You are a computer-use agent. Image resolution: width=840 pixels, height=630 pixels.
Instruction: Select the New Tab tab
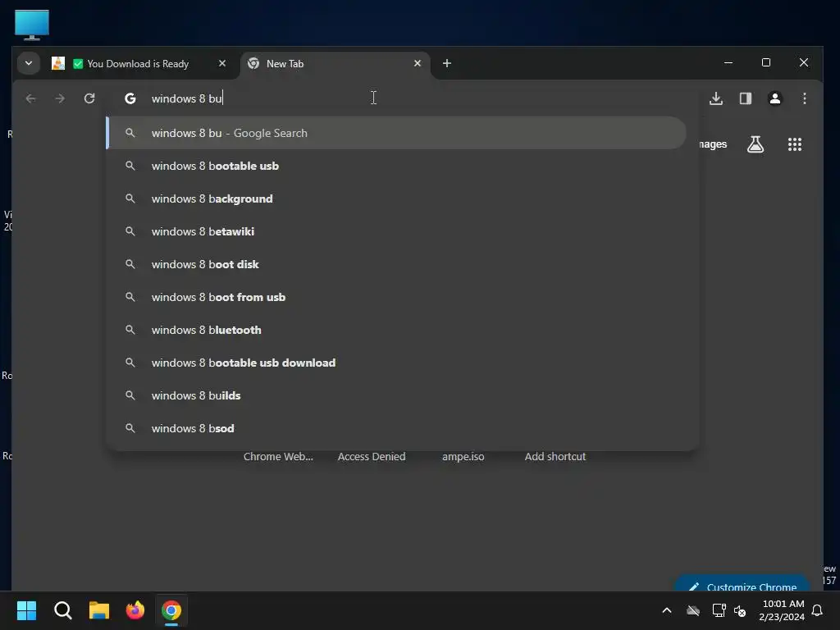pos(335,63)
